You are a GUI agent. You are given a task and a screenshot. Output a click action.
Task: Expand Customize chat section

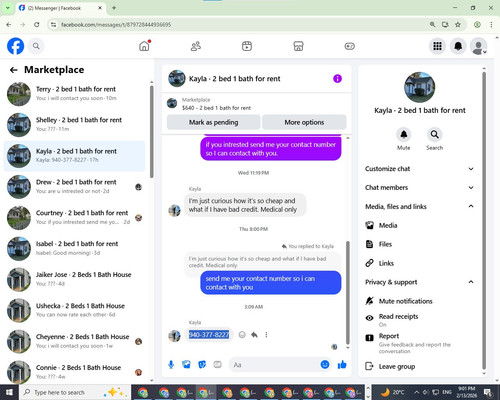coord(419,169)
